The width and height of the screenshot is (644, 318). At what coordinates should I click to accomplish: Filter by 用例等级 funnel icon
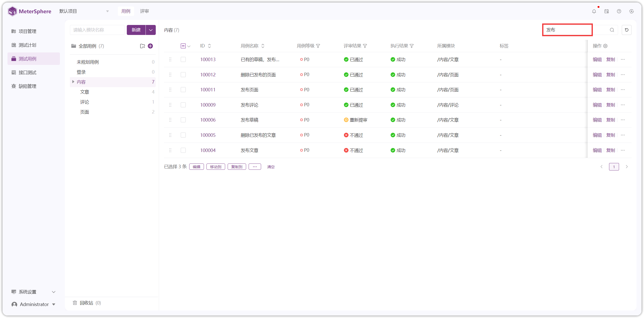318,46
